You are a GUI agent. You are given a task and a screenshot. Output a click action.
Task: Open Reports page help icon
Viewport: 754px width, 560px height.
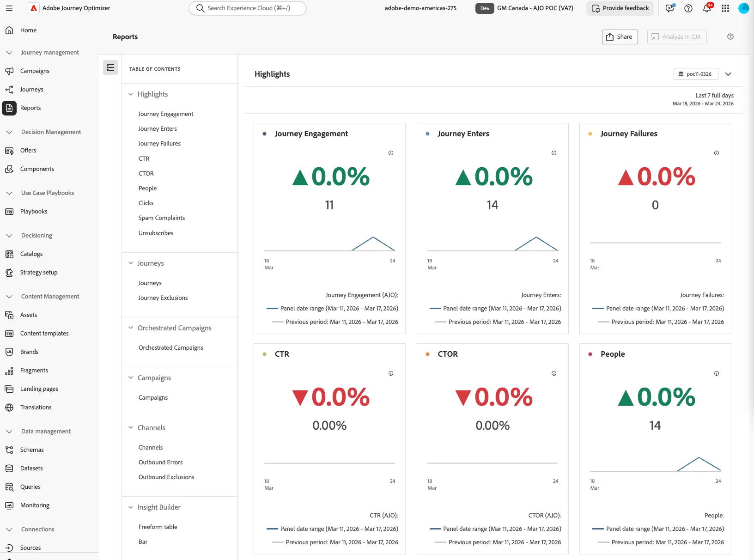pos(730,37)
